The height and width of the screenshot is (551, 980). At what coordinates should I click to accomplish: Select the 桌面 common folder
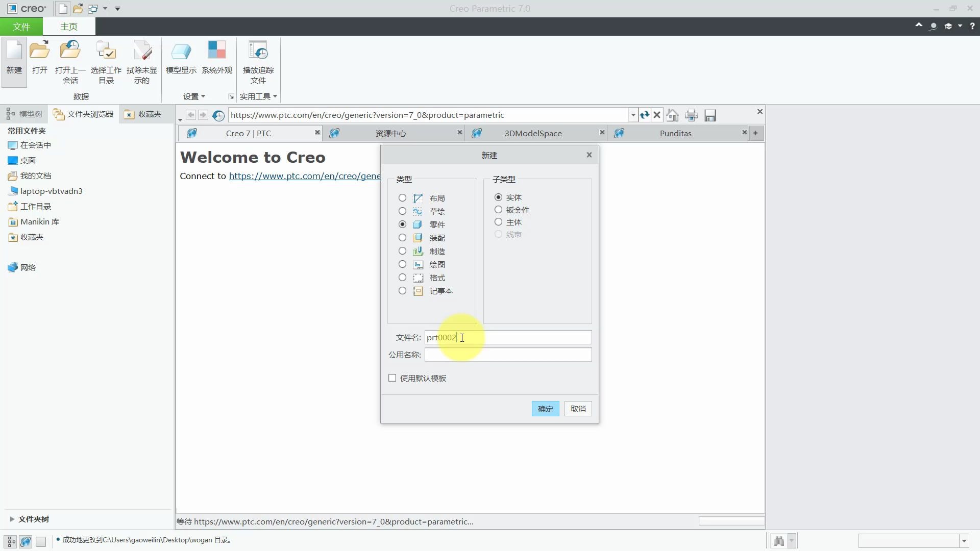point(21,161)
